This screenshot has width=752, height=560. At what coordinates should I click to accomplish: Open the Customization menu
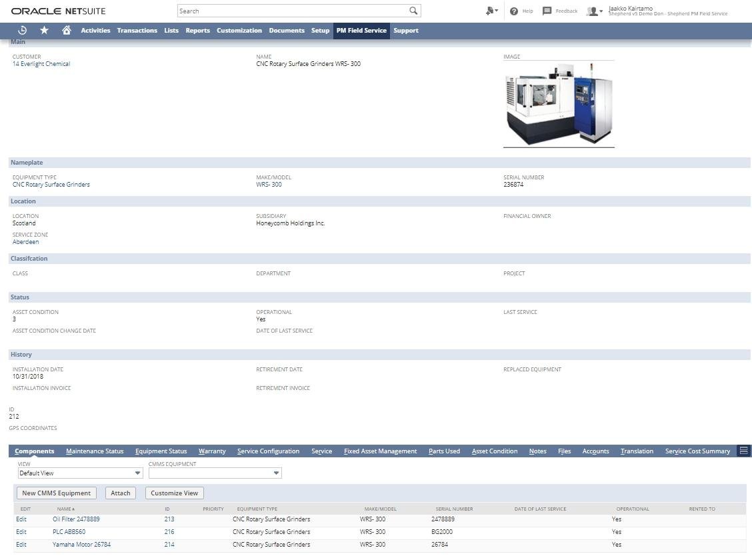tap(239, 30)
